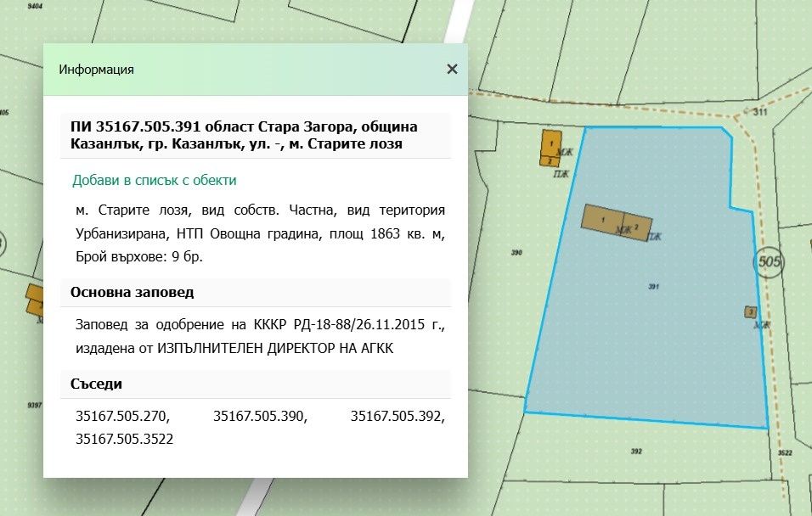Screen dimensions: 812x516
Task: Click the 'Добави в списък с обекти' link
Action: click(x=155, y=180)
